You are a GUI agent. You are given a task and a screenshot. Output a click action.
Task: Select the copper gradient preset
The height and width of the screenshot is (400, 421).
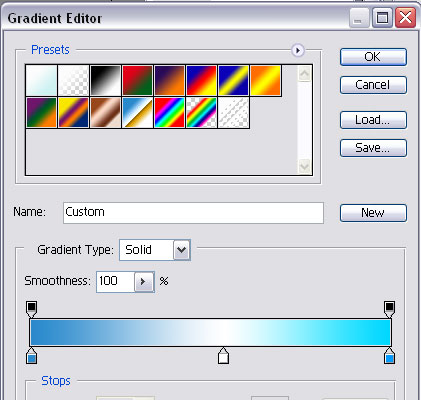tap(105, 113)
